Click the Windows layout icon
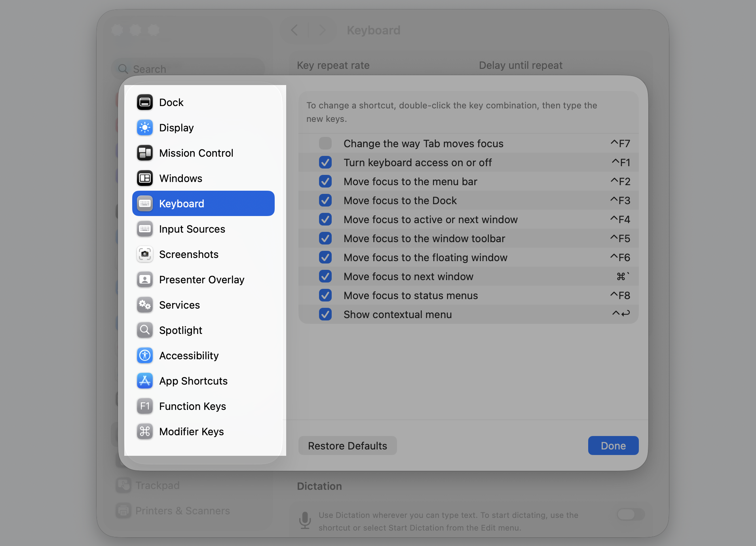 click(145, 178)
